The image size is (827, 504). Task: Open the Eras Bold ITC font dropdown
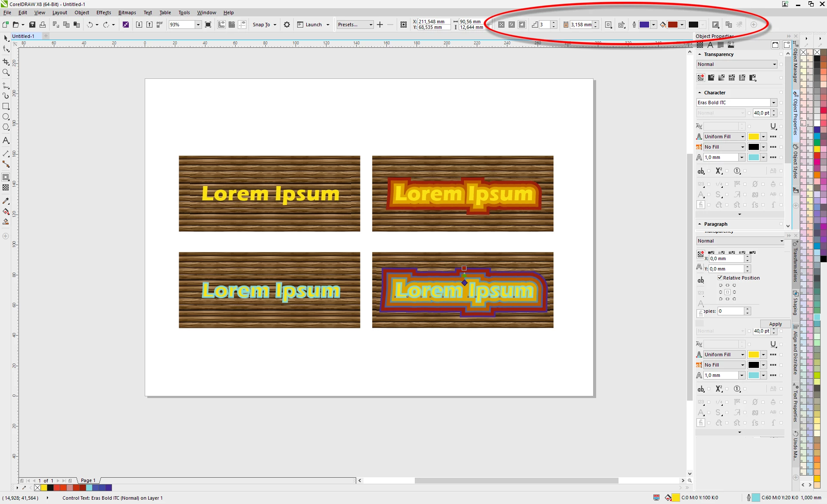[774, 103]
